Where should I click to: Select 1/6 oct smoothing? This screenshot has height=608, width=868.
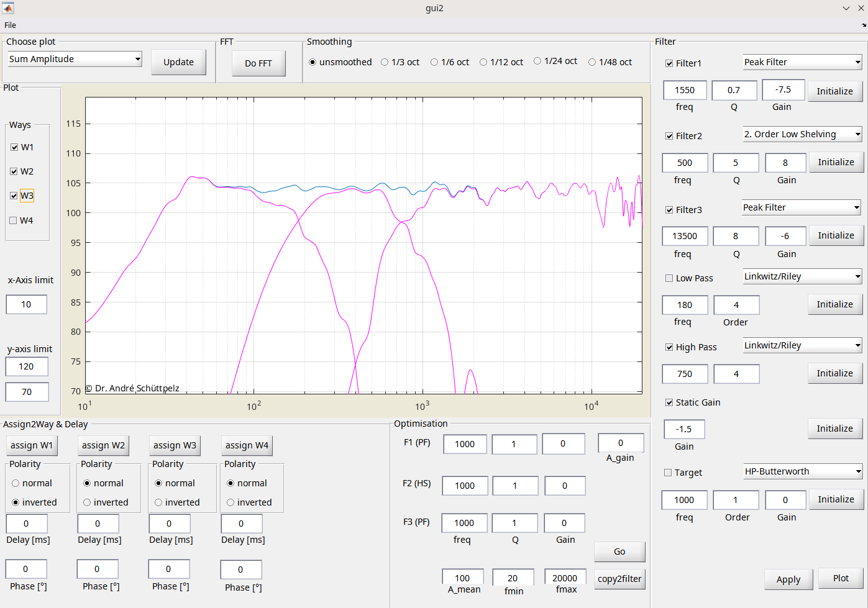(x=450, y=62)
